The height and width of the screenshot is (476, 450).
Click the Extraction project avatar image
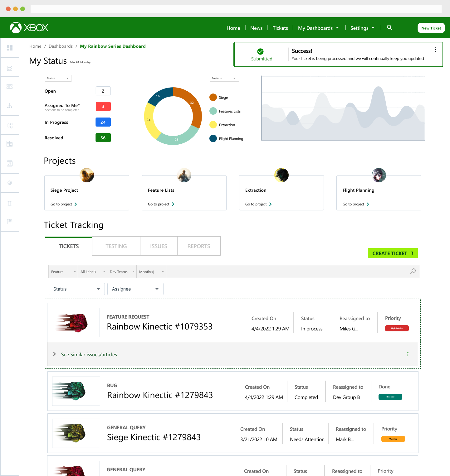tap(281, 175)
